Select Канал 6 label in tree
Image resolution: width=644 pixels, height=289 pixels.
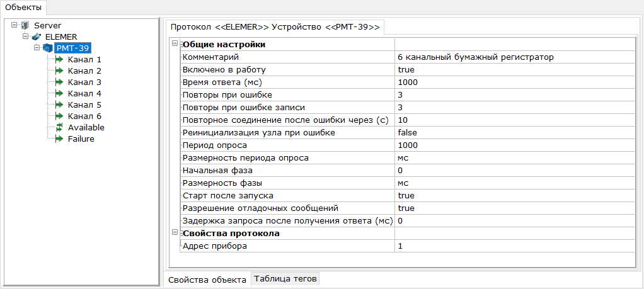point(84,116)
